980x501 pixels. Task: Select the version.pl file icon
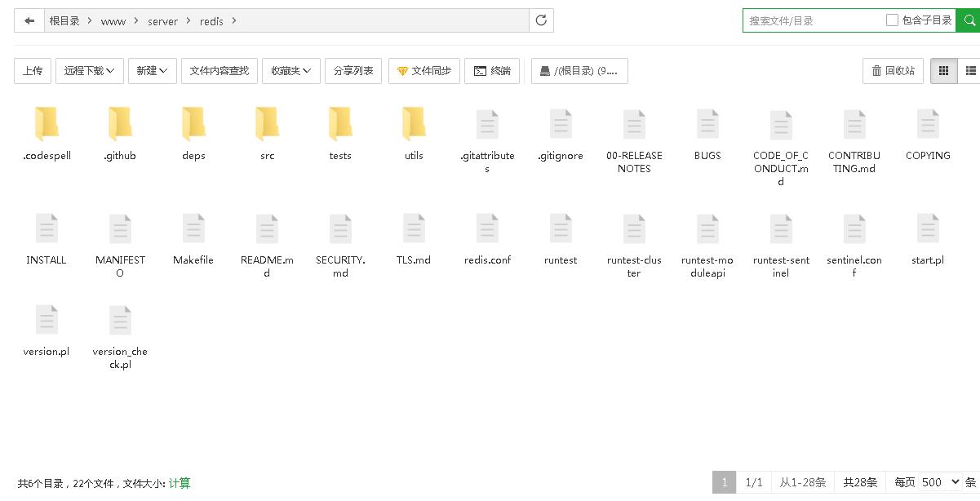pos(47,320)
